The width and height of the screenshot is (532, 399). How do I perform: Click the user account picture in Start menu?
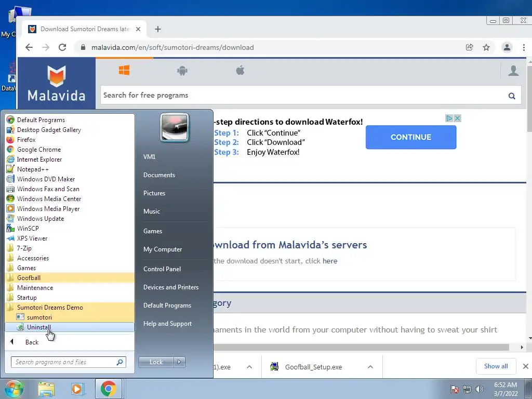(175, 128)
